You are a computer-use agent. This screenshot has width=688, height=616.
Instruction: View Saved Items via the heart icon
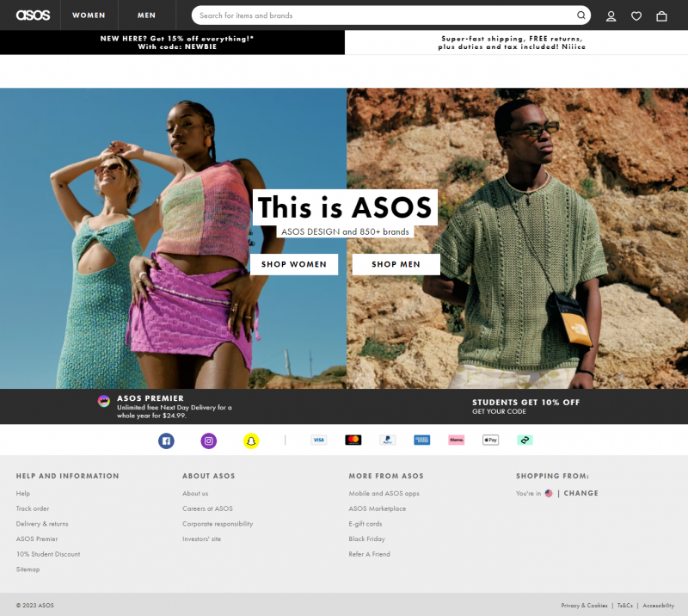point(636,15)
